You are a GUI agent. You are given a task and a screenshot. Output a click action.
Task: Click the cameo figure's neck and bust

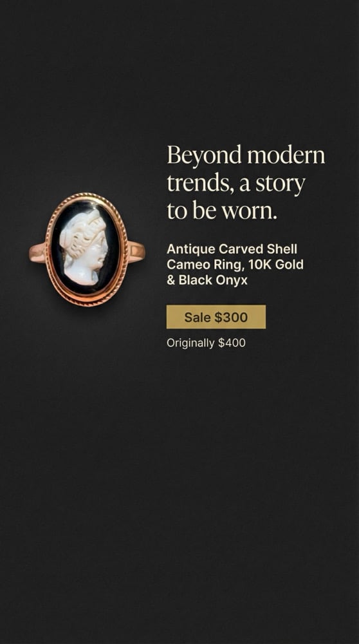[82, 274]
